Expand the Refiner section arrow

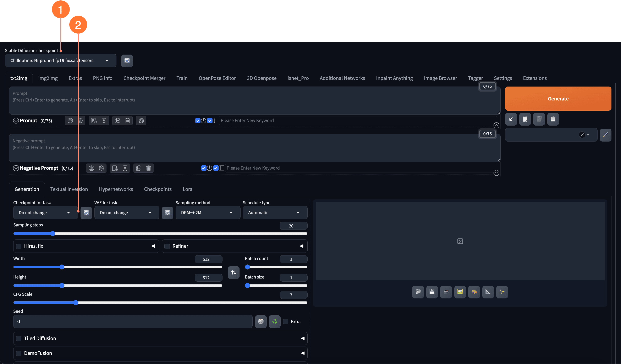[301, 246]
